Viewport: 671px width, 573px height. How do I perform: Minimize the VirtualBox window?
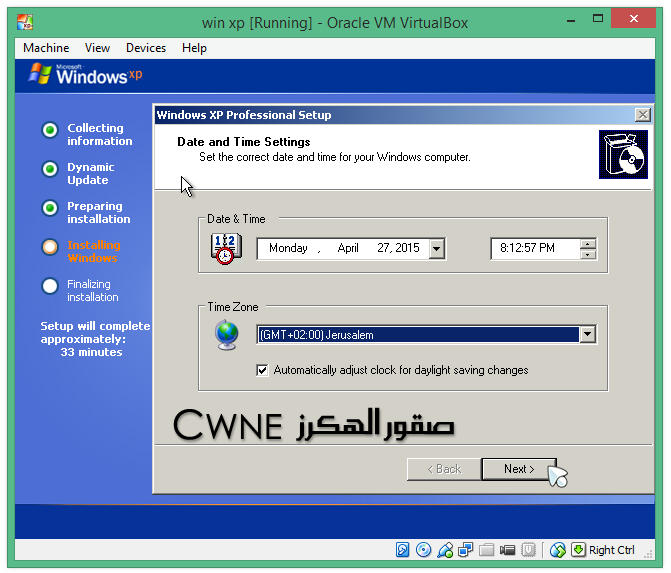570,20
